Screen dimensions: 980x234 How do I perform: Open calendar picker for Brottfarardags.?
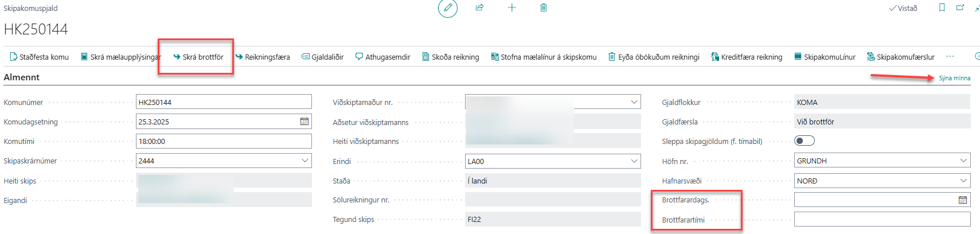pyautogui.click(x=962, y=200)
